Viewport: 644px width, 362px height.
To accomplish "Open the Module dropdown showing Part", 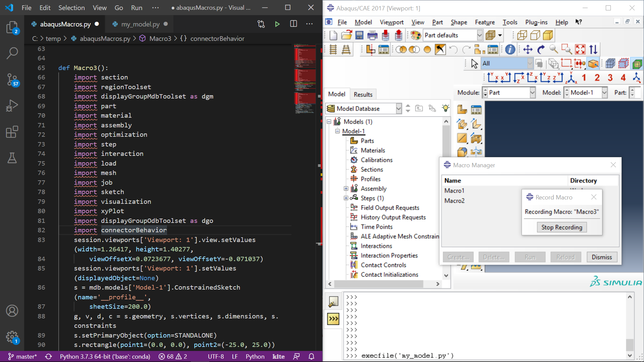I will click(x=532, y=93).
